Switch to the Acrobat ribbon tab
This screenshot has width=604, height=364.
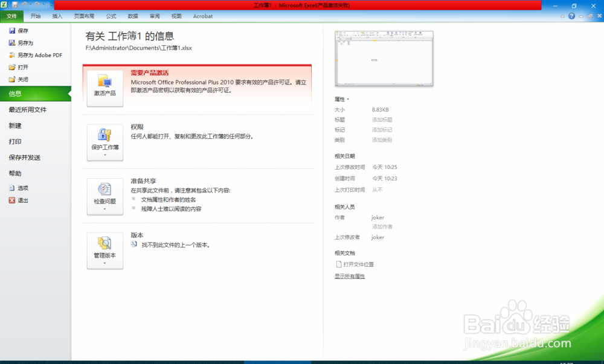[x=202, y=16]
